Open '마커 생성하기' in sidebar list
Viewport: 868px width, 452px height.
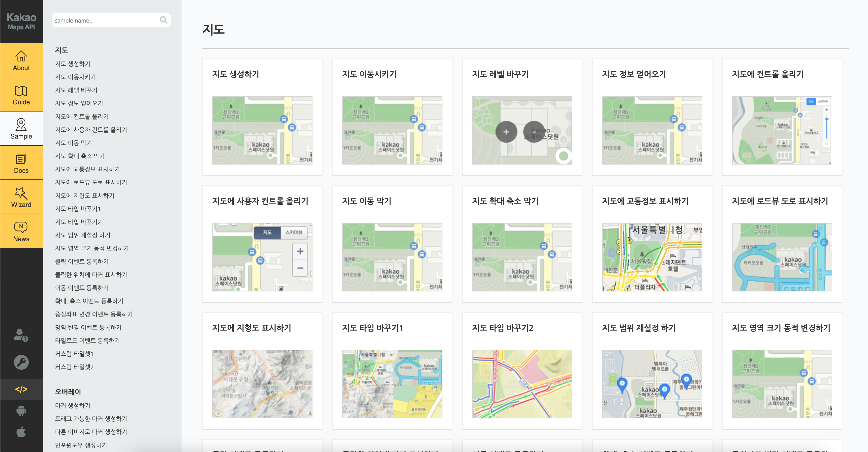72,405
